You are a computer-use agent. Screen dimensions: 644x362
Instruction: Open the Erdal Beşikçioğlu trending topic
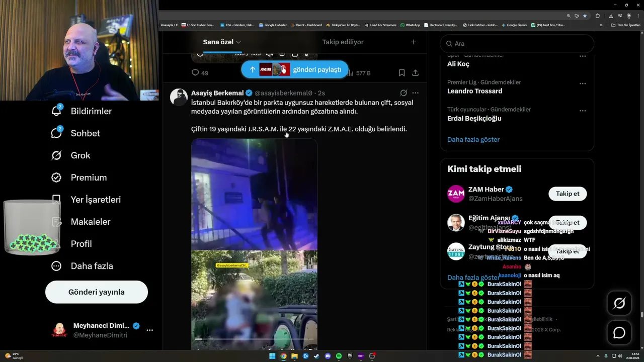[474, 118]
